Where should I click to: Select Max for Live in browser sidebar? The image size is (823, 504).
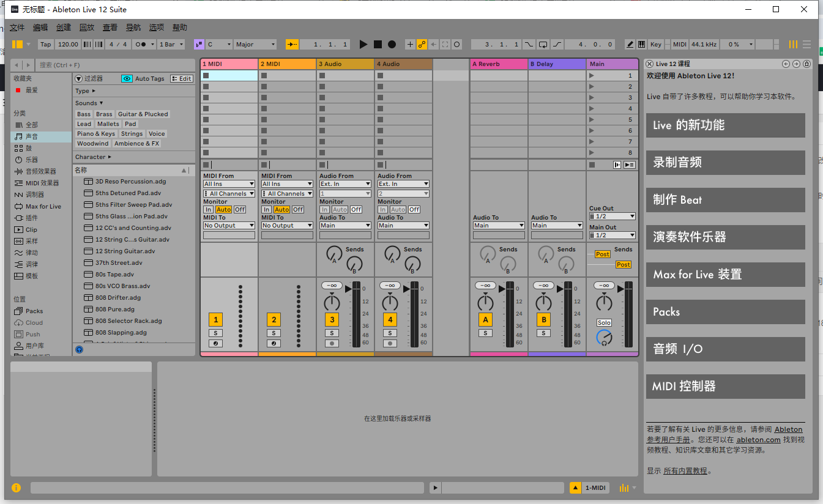click(41, 206)
